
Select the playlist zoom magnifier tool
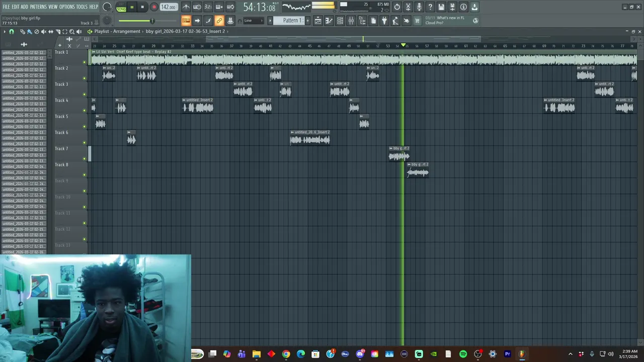tap(72, 32)
